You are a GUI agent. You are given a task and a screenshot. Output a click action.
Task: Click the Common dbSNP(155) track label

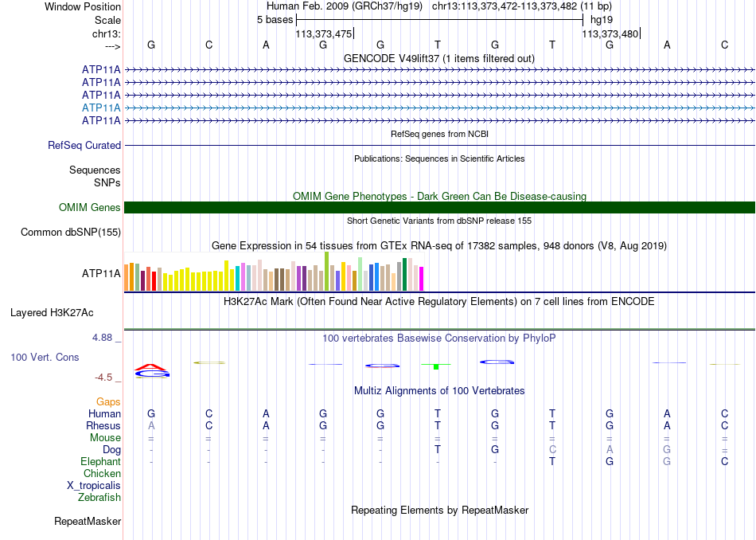click(71, 232)
